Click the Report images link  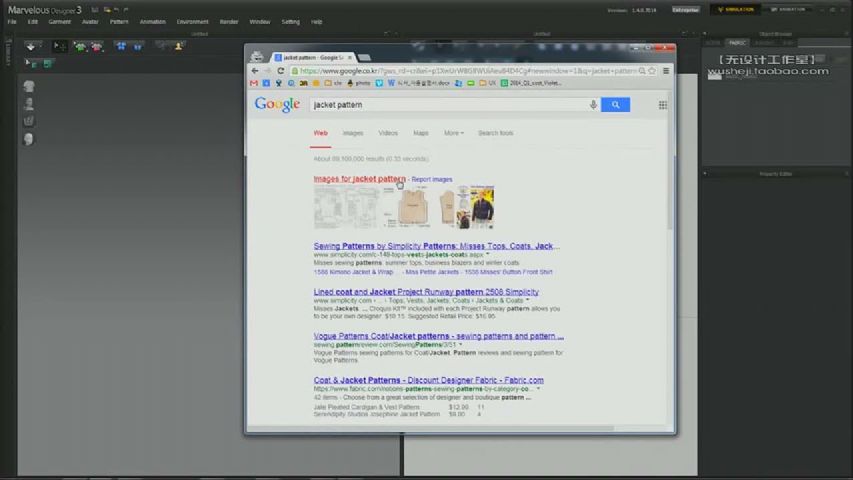tap(431, 180)
